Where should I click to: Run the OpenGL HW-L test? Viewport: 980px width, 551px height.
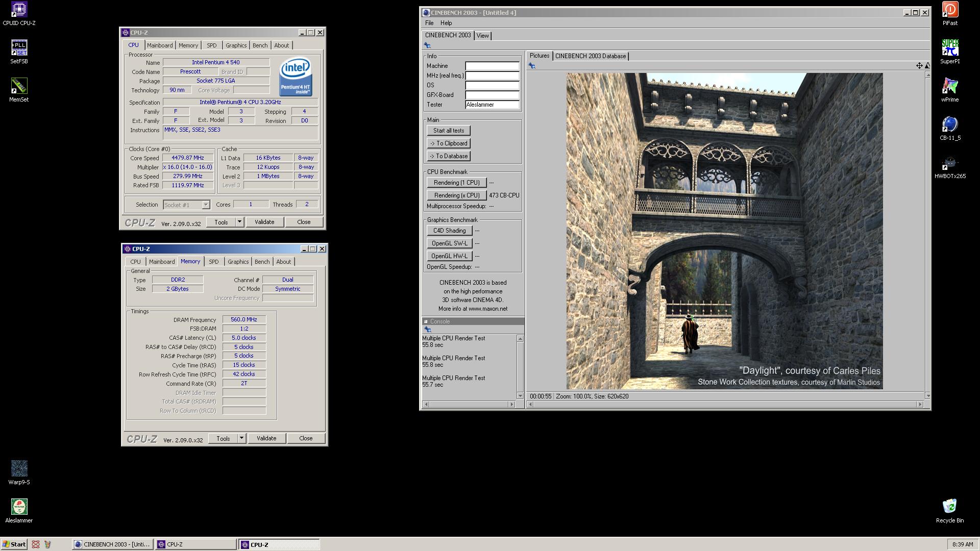pyautogui.click(x=449, y=256)
